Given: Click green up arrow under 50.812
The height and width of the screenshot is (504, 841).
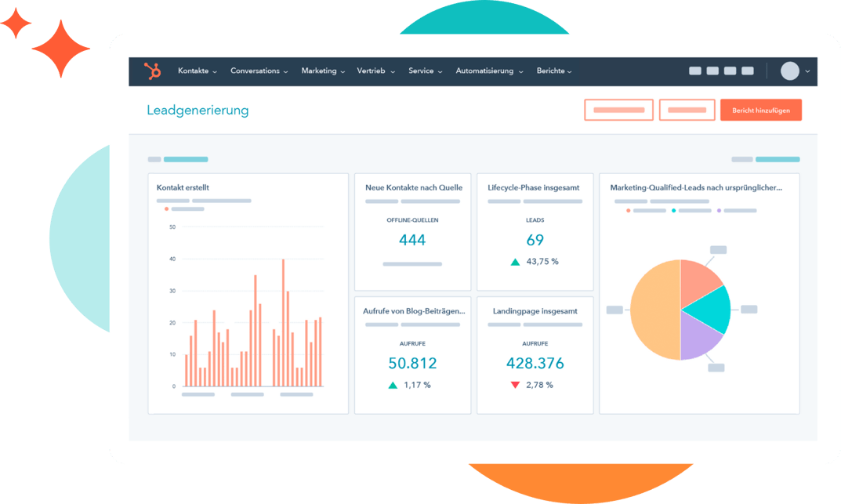Looking at the screenshot, I should pyautogui.click(x=393, y=385).
